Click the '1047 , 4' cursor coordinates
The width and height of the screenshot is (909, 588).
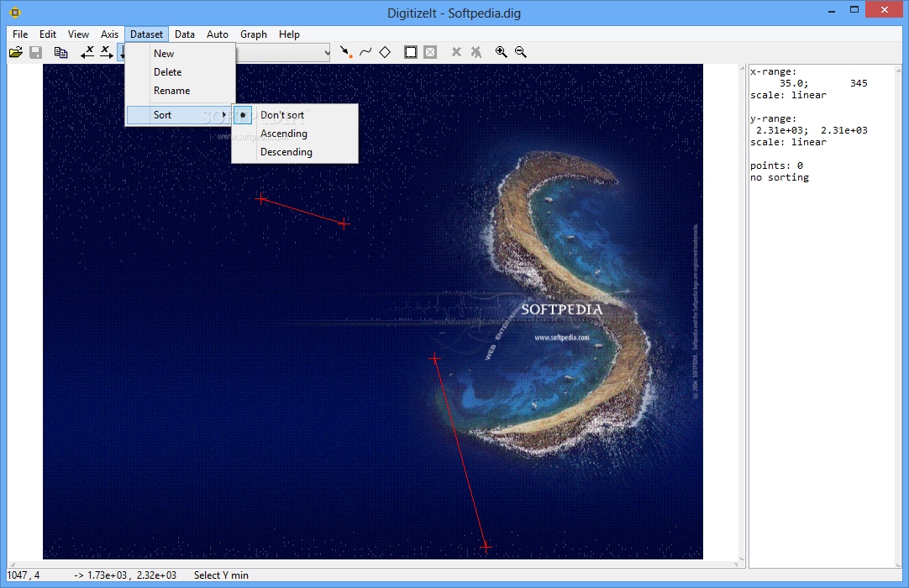[x=24, y=575]
